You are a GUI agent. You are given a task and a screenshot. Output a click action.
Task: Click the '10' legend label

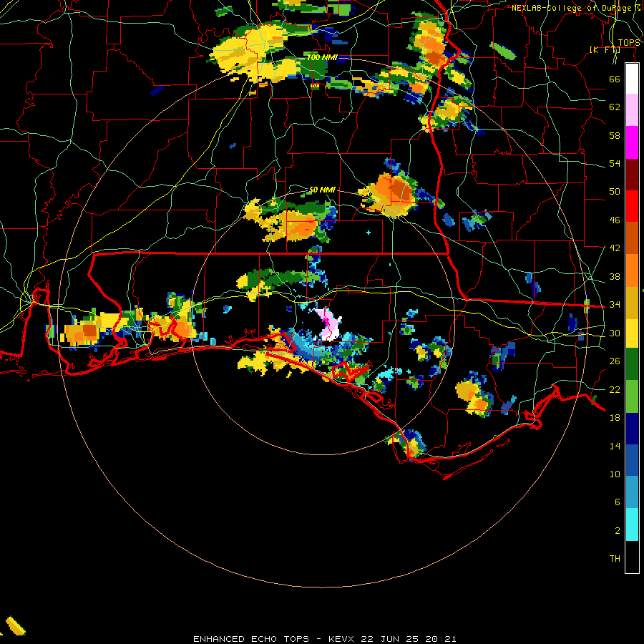[615, 474]
